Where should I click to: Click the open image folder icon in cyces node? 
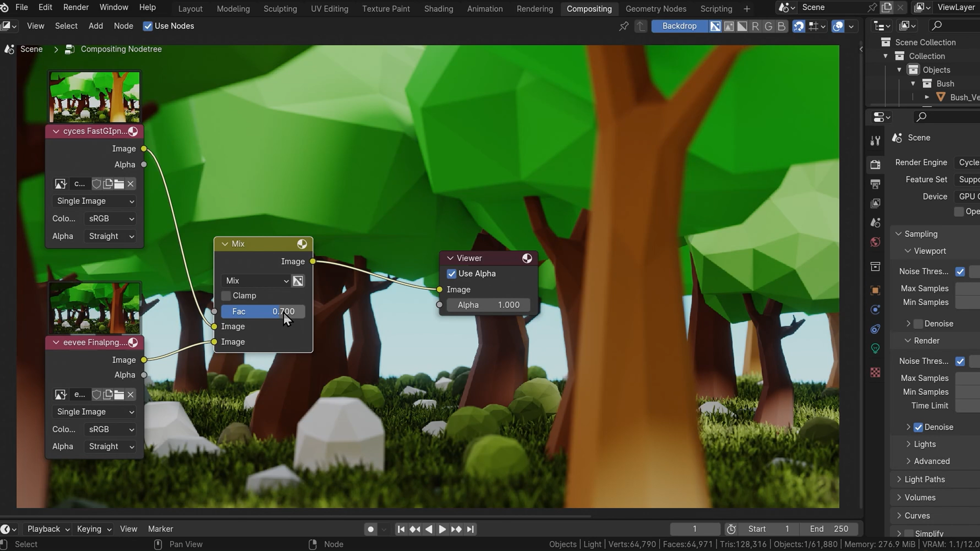[119, 184]
